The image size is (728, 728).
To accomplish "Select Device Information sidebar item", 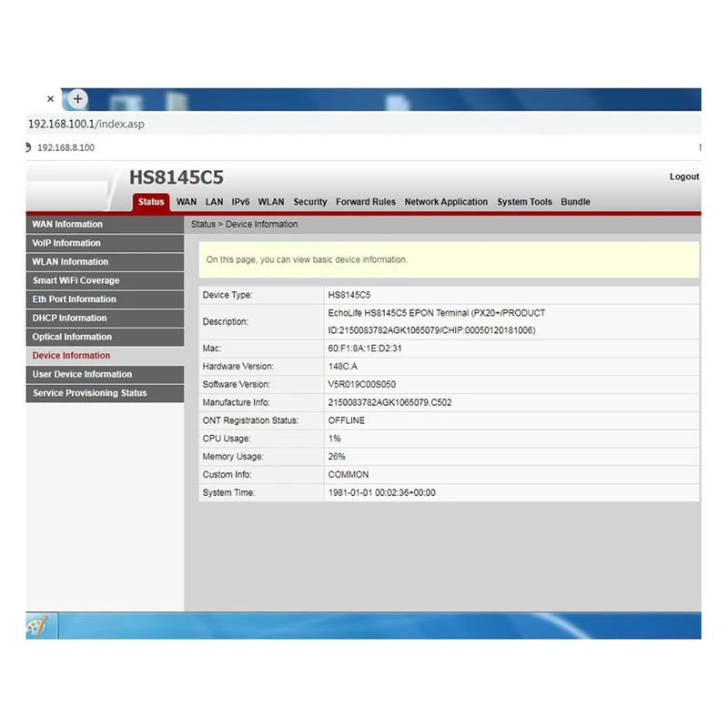I will 105,356.
